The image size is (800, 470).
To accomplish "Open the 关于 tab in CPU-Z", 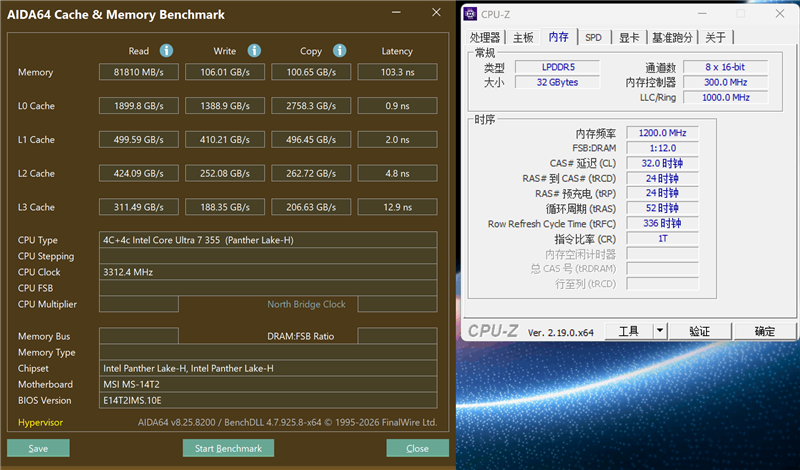I will click(x=715, y=37).
